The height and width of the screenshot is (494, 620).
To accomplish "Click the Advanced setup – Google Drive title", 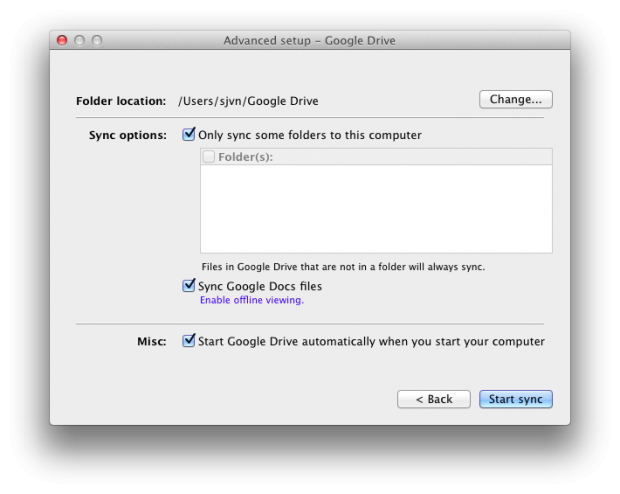I will coord(310,41).
